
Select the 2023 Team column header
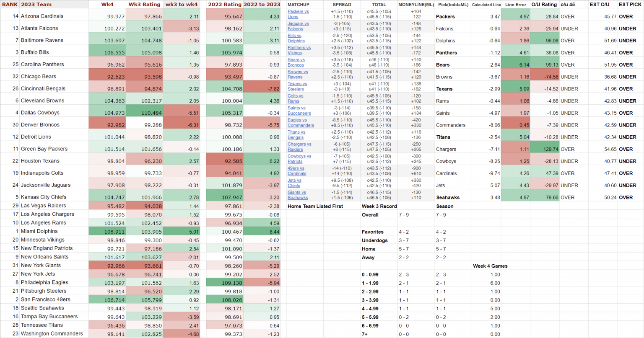coord(54,4)
